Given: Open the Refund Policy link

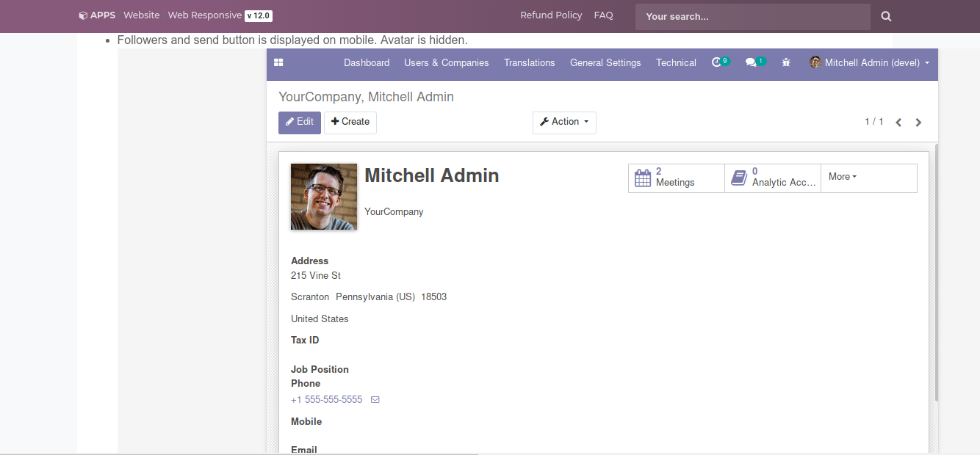Looking at the screenshot, I should (x=551, y=15).
